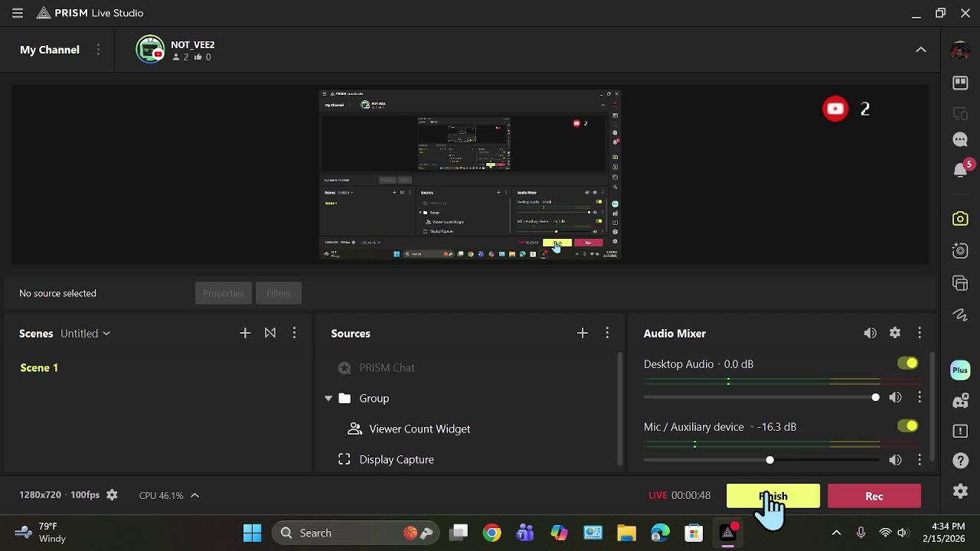The image size is (980, 551).
Task: Click the live preview thumbnail
Action: 469,175
